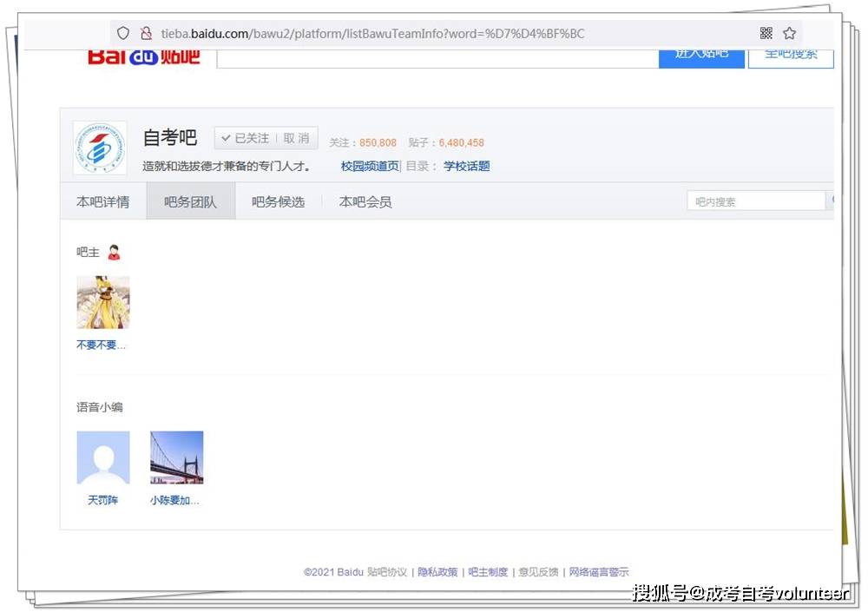Image resolution: width=868 pixels, height=612 pixels.
Task: Open the 隐私政策 footer link
Action: (x=438, y=571)
